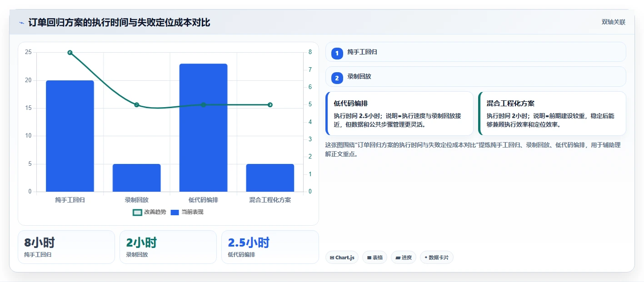Open the 纯手工回归 list row
644x282 pixels.
tap(476, 52)
